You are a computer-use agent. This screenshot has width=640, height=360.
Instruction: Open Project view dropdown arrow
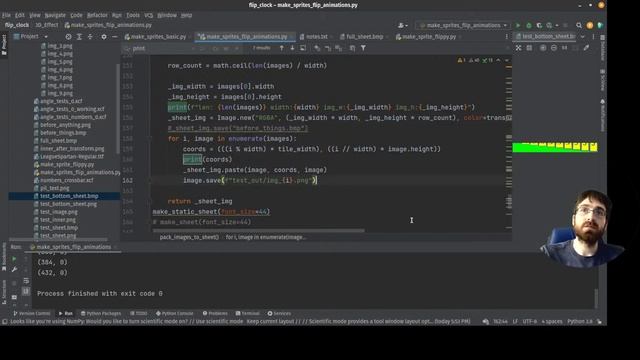coord(46,37)
